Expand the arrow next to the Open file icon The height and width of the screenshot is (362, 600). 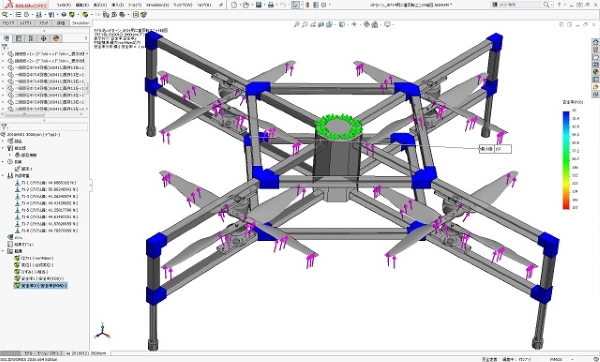coord(252,5)
